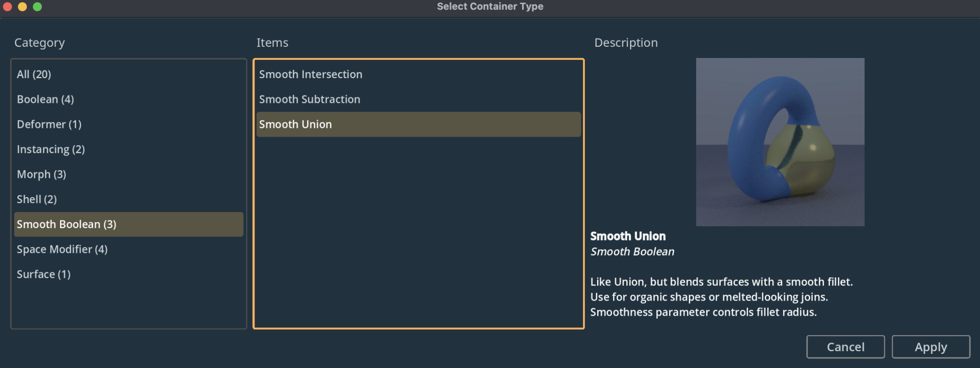Choose the Deformer (1) category
Screen dimensions: 980x368
point(129,124)
